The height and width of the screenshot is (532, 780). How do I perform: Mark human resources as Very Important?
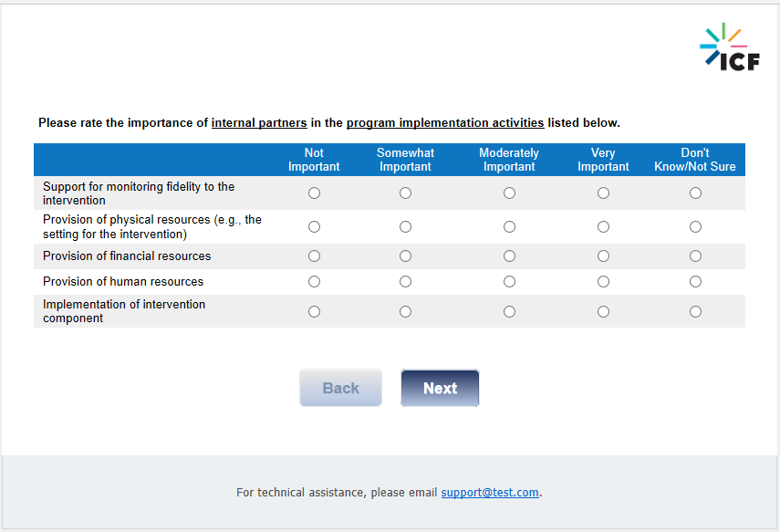coord(603,282)
